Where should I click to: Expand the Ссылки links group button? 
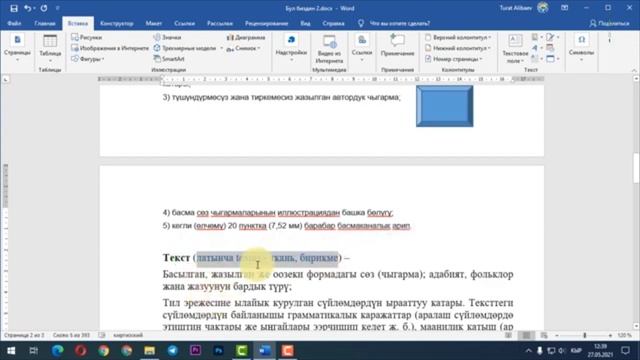coord(362,48)
